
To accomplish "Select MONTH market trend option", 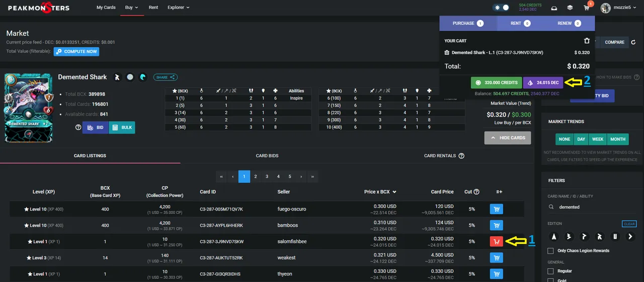I will coord(618,139).
